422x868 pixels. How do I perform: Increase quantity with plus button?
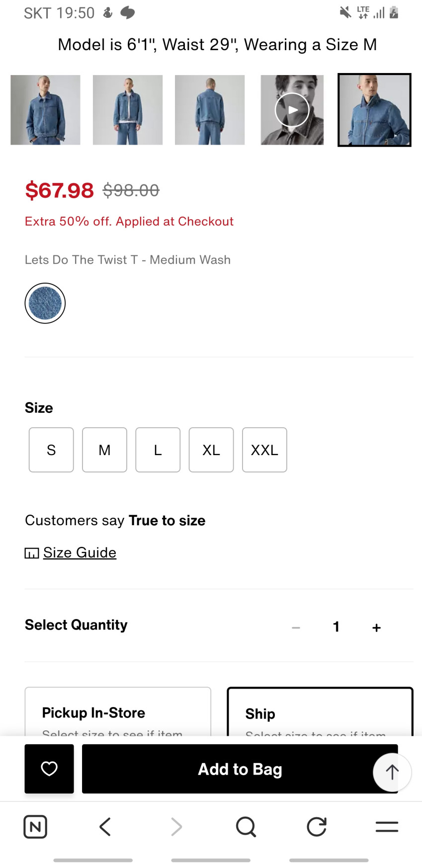376,628
